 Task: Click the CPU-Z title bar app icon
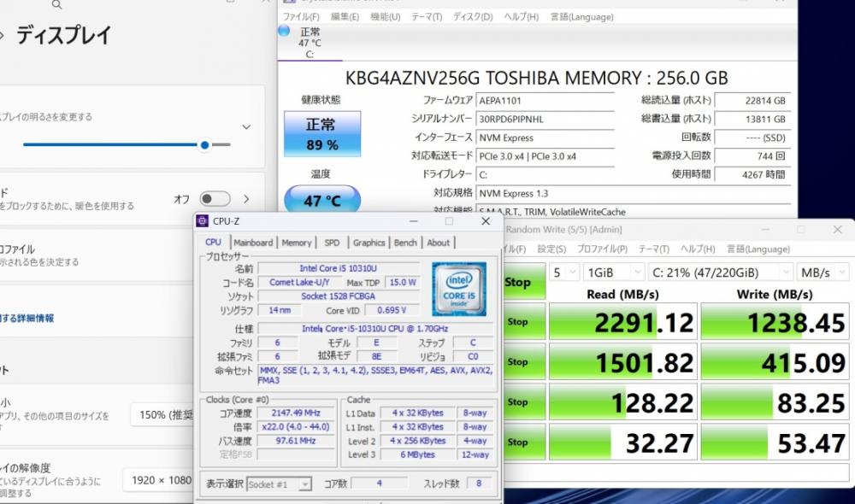point(203,220)
